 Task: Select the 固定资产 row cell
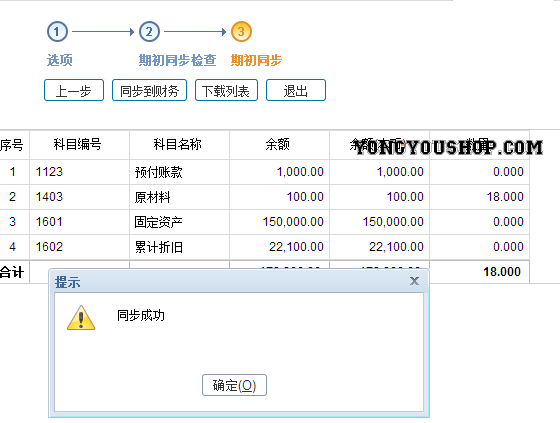[x=179, y=222]
